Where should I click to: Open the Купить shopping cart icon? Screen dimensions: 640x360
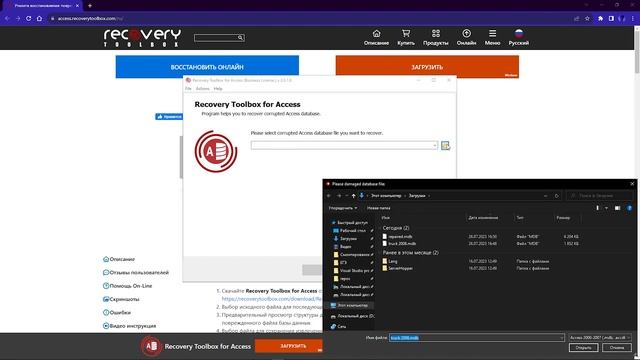tap(406, 33)
